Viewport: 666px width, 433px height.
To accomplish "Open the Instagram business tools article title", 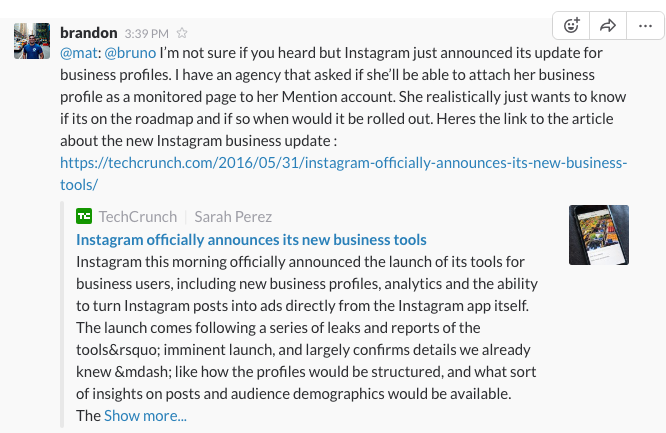I will coord(251,240).
